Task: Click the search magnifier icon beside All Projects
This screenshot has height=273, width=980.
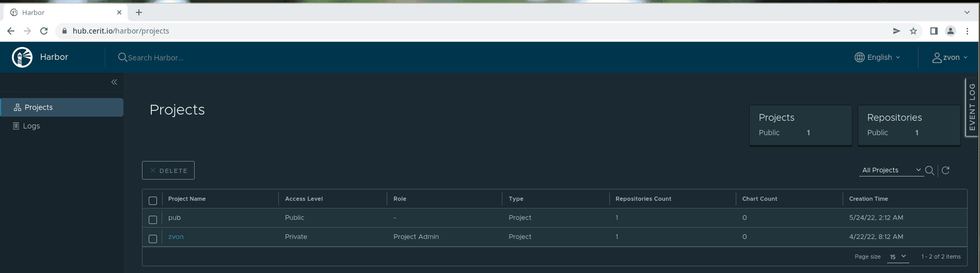Action: click(929, 170)
